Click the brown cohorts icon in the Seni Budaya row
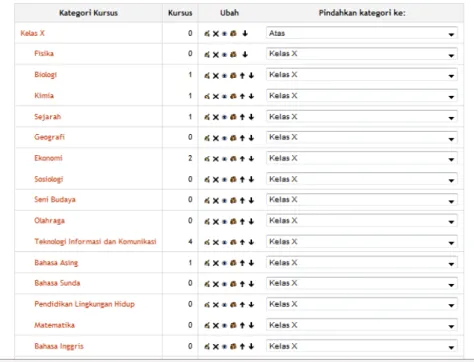This screenshot has width=474, height=362. click(233, 200)
